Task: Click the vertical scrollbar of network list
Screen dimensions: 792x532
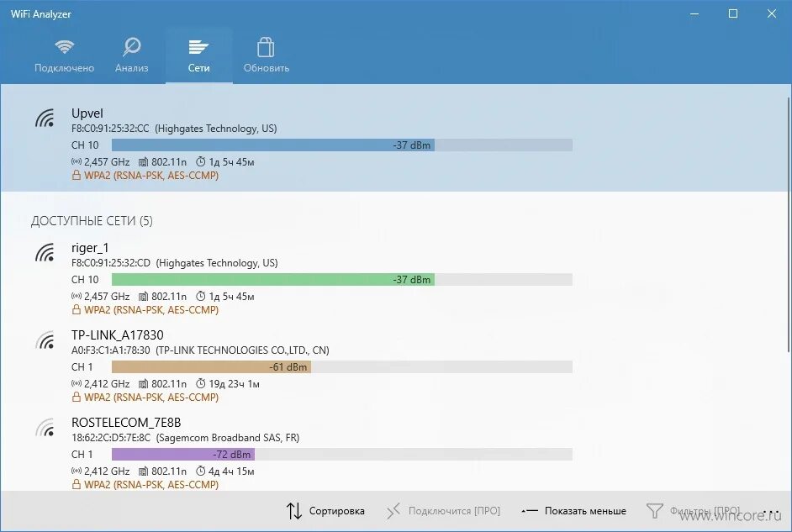Action: tap(789, 224)
